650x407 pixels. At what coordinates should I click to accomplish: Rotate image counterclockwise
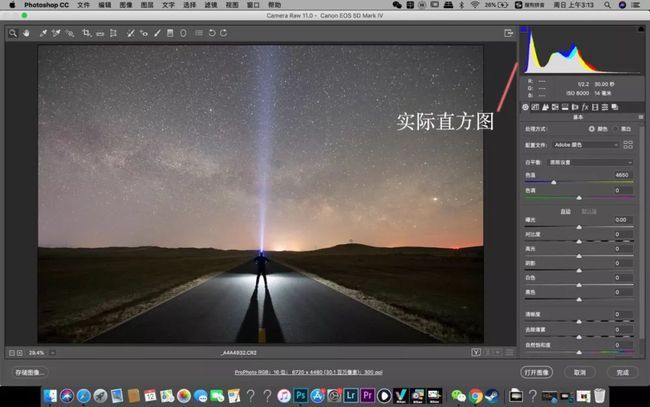(x=211, y=33)
